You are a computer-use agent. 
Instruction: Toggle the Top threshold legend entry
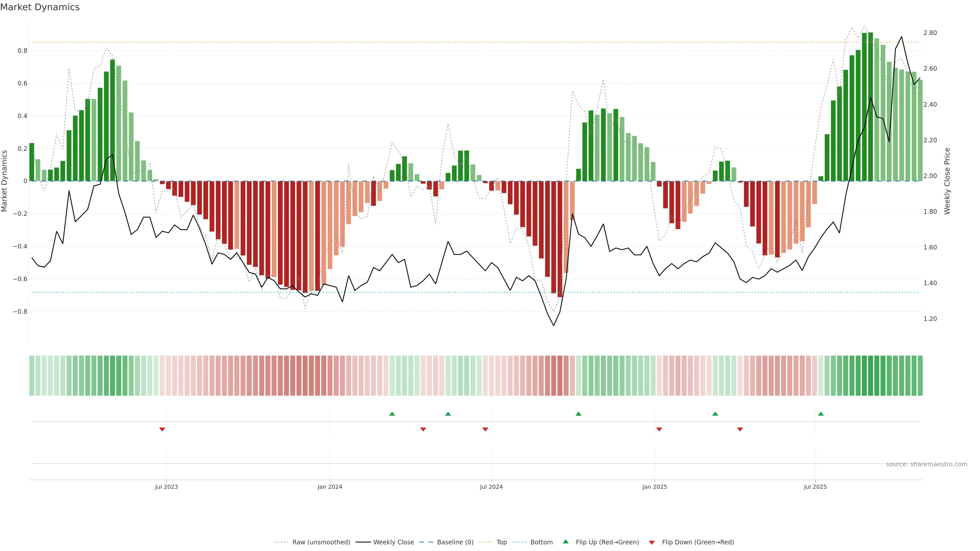(501, 542)
